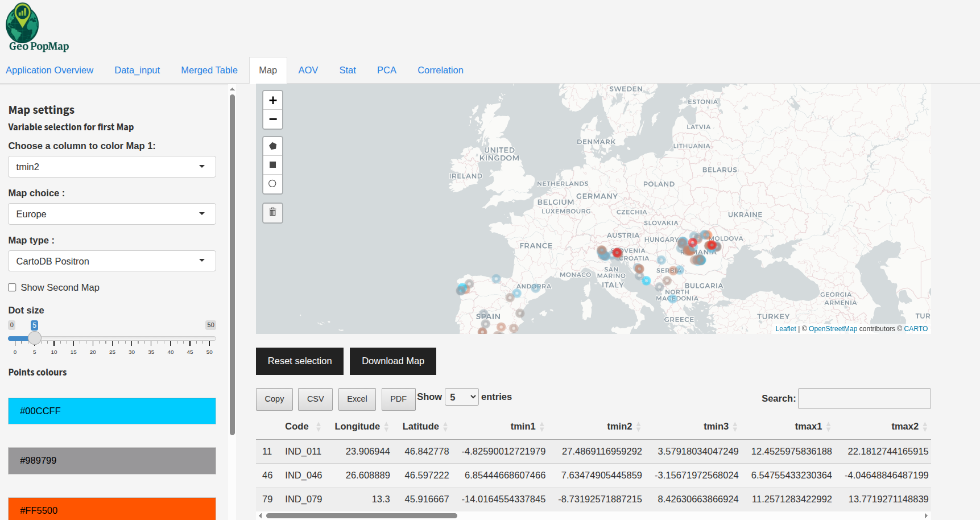The height and width of the screenshot is (520, 980).
Task: Click the table scroll right arrow
Action: click(926, 516)
